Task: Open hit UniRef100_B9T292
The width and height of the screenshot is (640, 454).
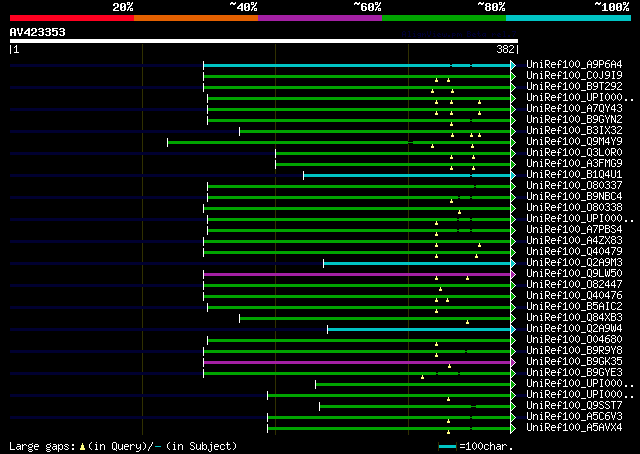Action: coord(574,87)
